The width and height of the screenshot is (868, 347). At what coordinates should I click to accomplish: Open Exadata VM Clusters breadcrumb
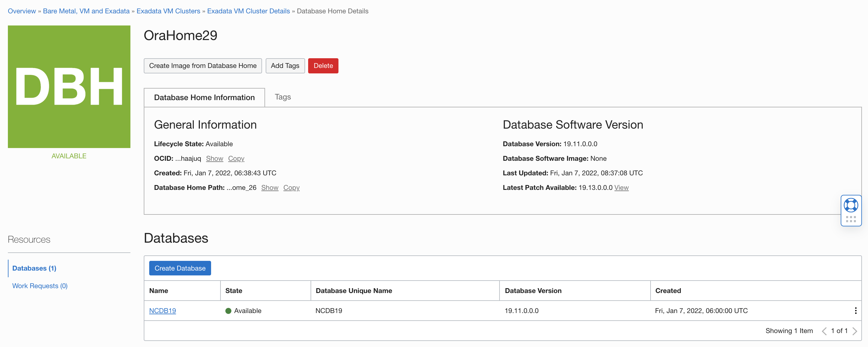[168, 11]
